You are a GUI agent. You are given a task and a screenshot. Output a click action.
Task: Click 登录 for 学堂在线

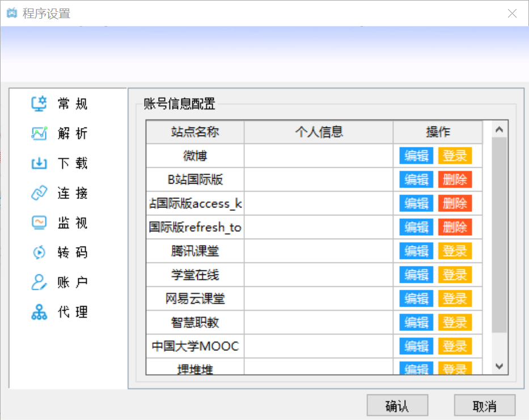455,275
